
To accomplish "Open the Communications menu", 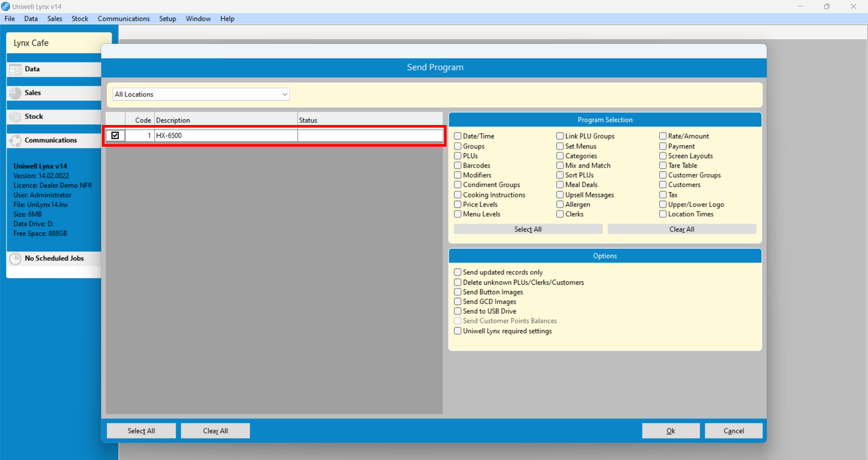I will coord(123,19).
